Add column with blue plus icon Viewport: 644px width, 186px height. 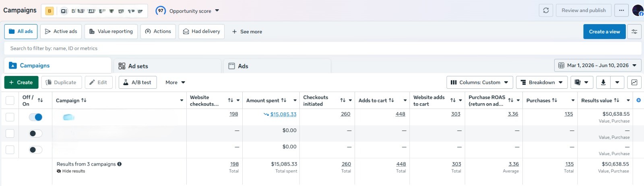point(638,100)
